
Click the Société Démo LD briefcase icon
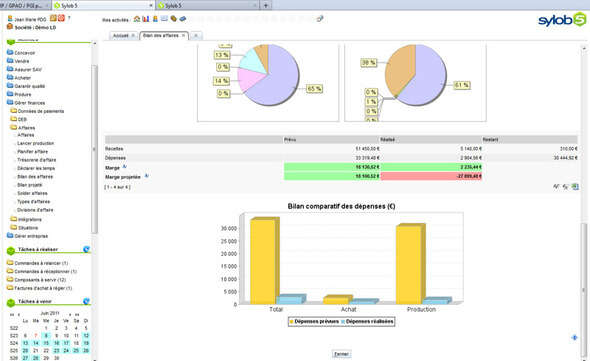10,27
